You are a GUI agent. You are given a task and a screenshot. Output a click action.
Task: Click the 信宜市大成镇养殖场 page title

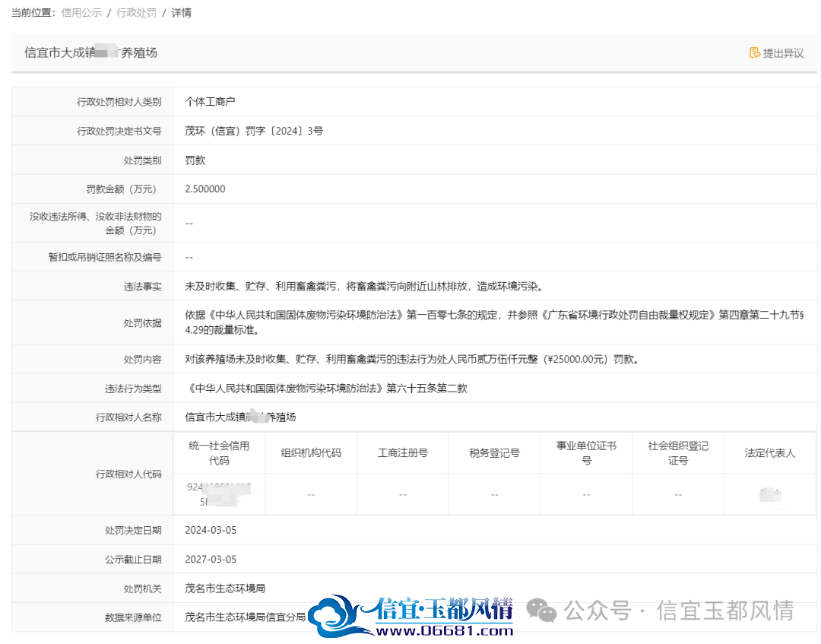[90, 52]
